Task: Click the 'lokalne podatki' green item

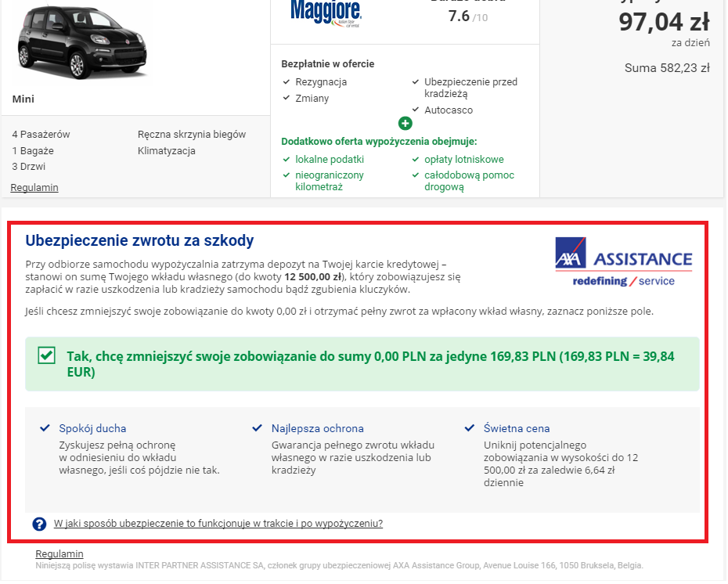Action: 330,160
